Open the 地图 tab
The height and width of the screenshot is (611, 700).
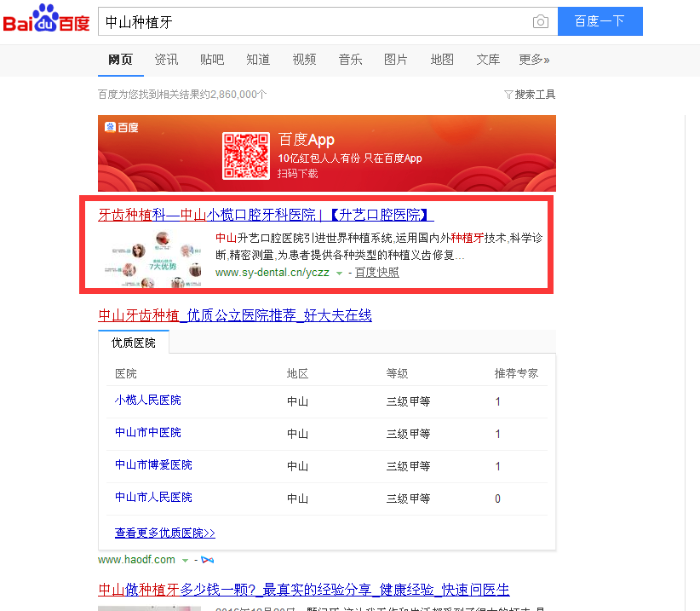442,60
